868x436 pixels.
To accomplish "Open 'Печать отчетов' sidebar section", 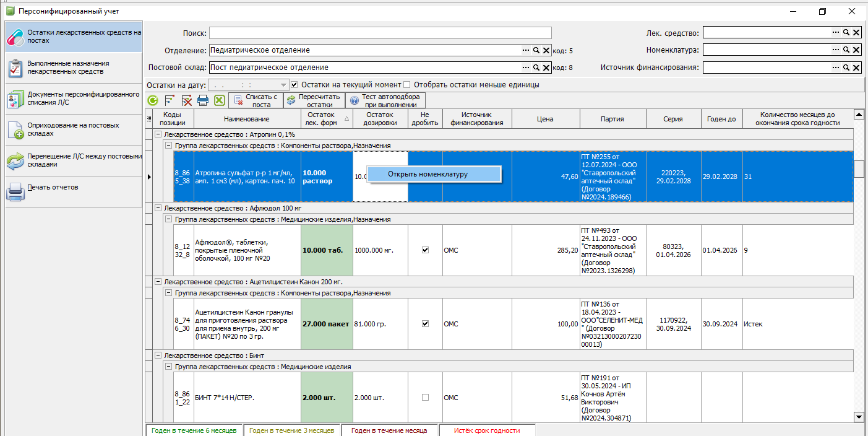I will coord(74,191).
